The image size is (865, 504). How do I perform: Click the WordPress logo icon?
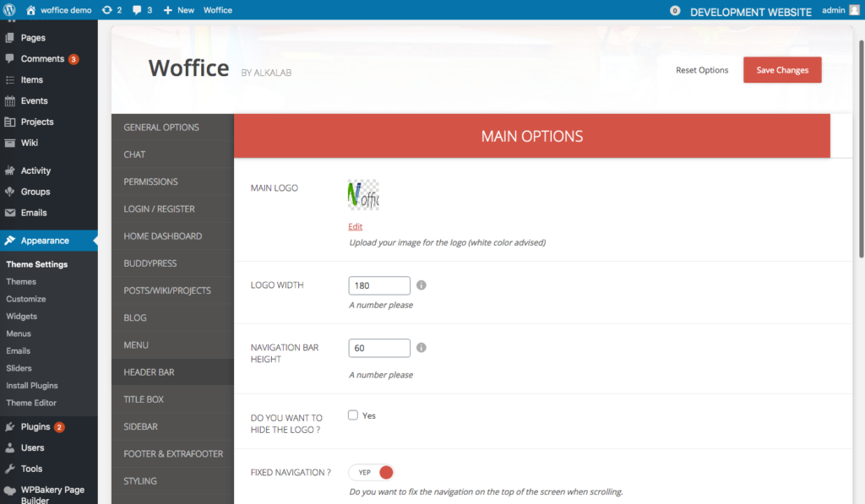(9, 10)
